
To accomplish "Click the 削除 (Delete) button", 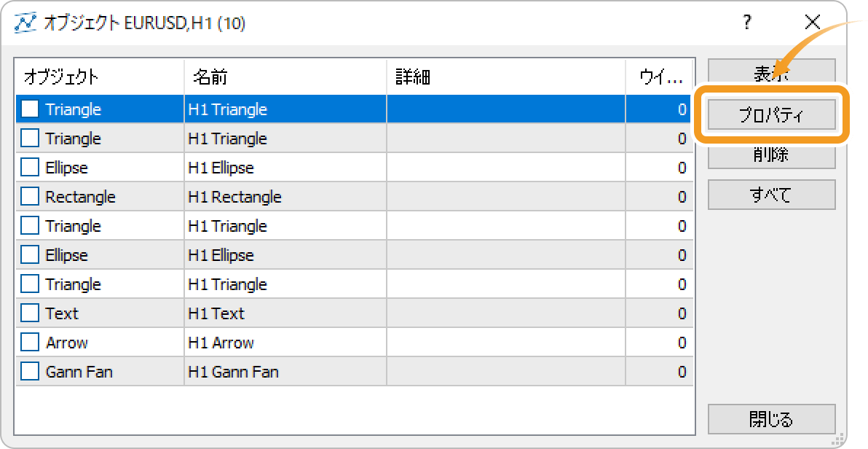I will [772, 156].
